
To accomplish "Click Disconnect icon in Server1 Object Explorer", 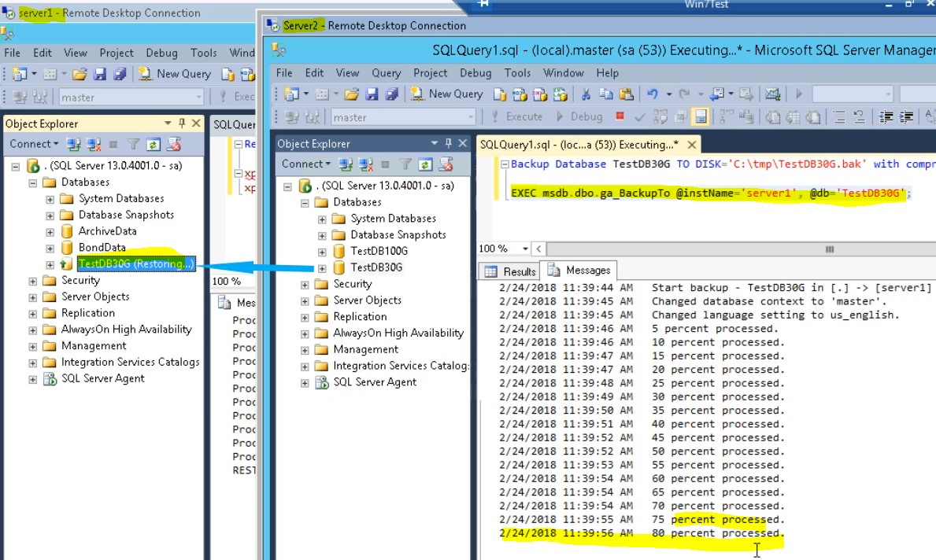I will pyautogui.click(x=94, y=144).
